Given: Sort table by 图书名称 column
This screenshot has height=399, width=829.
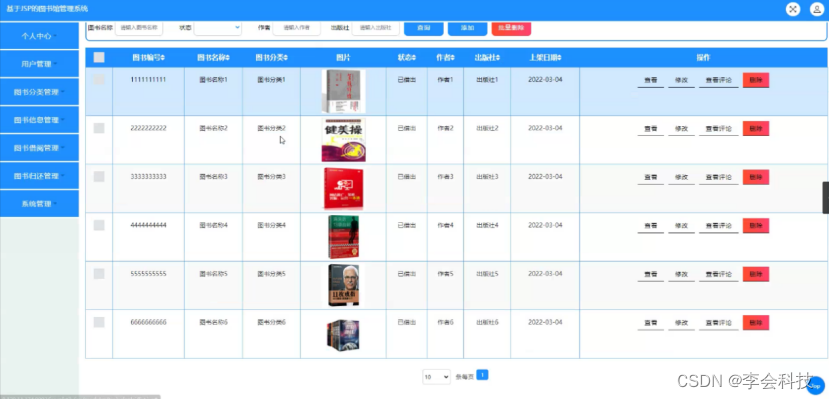Looking at the screenshot, I should (x=213, y=58).
